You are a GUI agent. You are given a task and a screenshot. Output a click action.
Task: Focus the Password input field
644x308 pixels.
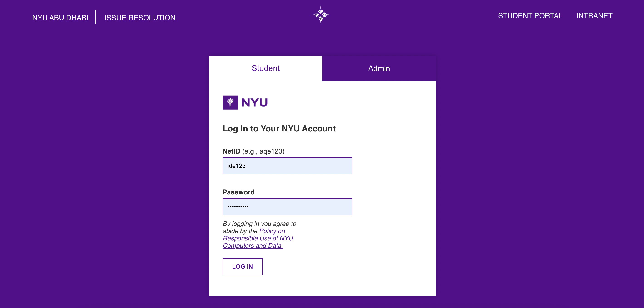click(x=287, y=207)
